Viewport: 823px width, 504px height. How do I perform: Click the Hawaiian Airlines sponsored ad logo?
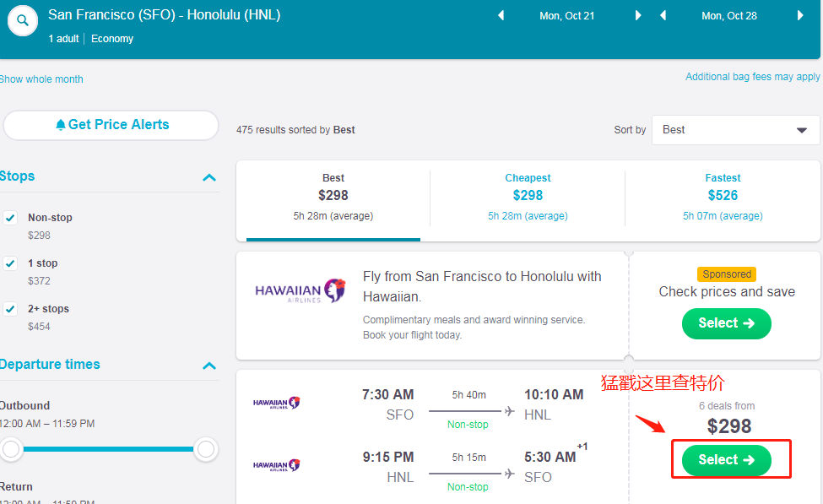tap(301, 291)
